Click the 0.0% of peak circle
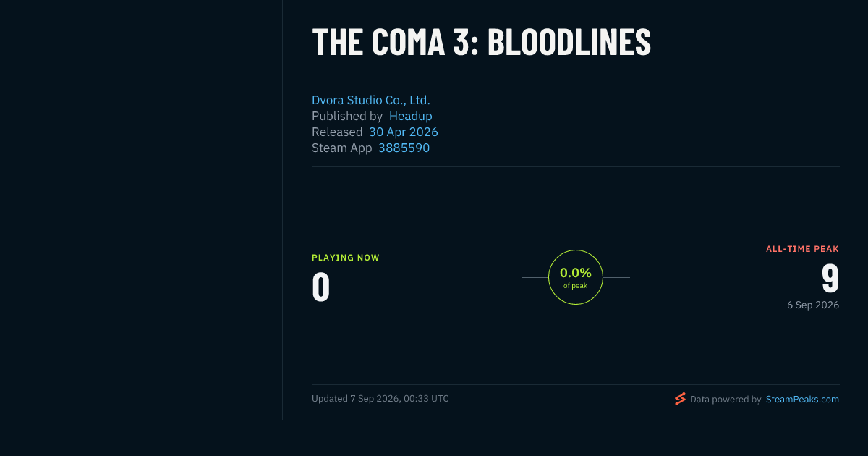Screen dimensions: 868x456 click(x=576, y=277)
